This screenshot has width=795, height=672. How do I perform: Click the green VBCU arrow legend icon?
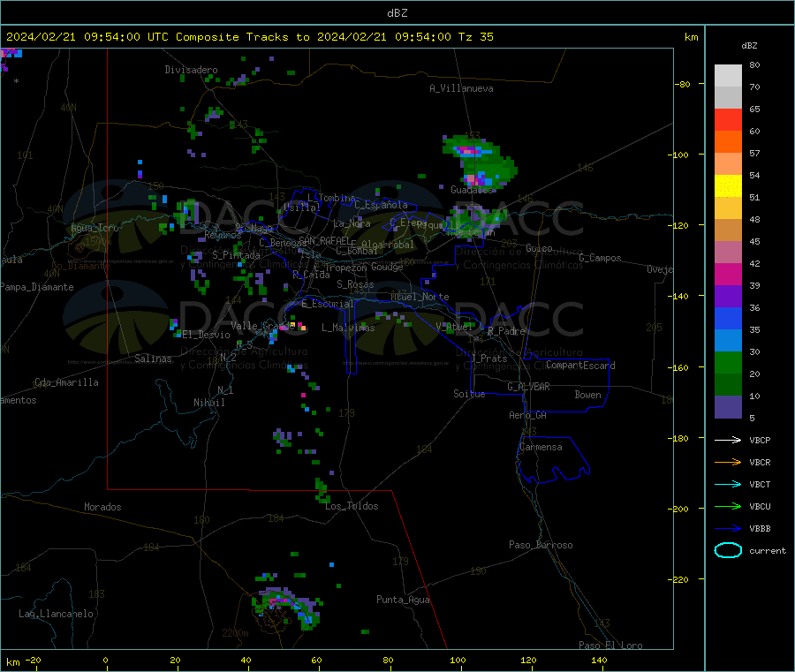pyautogui.click(x=728, y=506)
